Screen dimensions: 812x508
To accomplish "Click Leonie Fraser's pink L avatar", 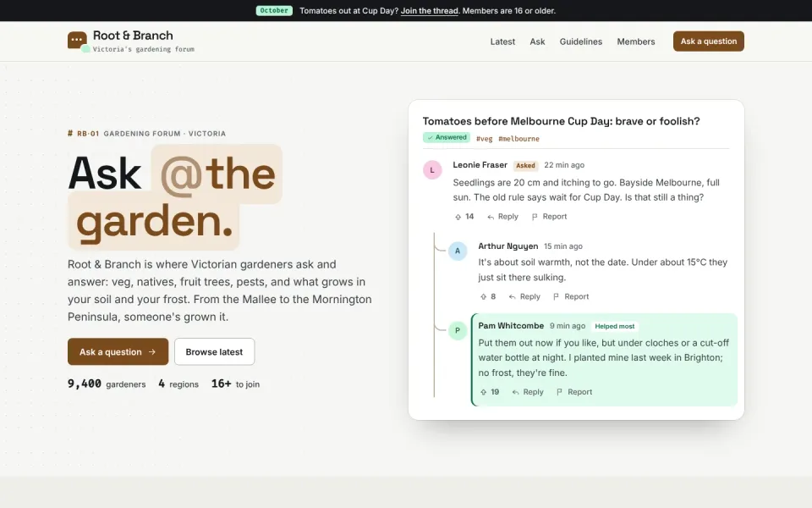I will click(432, 170).
